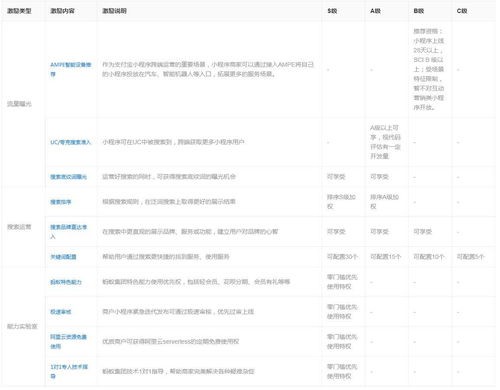Click the A级 column header
This screenshot has height=390, width=500.
click(375, 11)
